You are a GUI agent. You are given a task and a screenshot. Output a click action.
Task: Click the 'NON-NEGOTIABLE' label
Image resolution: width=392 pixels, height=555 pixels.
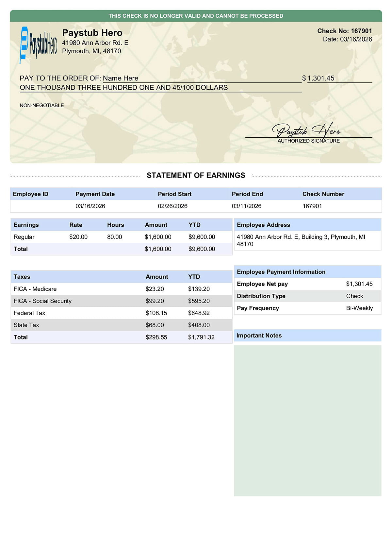pyautogui.click(x=42, y=105)
